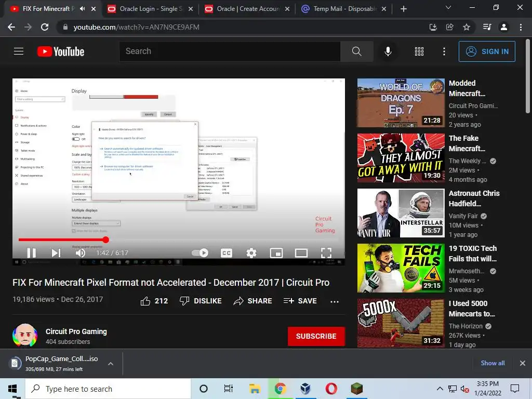Open the YouTube hamburger guide menu
The width and height of the screenshot is (532, 399).
click(x=19, y=51)
